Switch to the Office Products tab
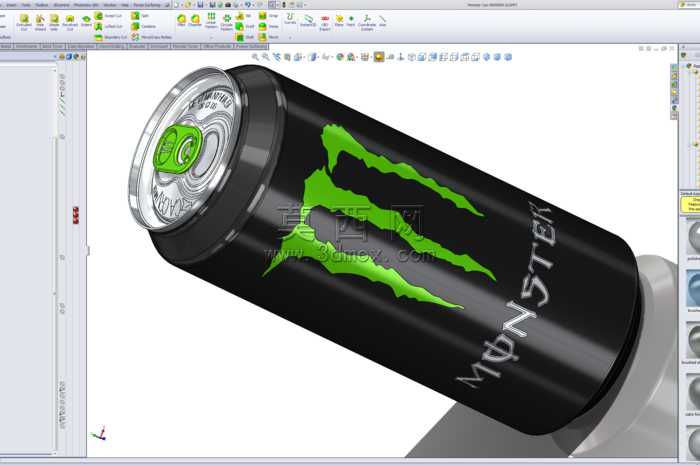Image resolution: width=700 pixels, height=465 pixels. pyautogui.click(x=217, y=46)
